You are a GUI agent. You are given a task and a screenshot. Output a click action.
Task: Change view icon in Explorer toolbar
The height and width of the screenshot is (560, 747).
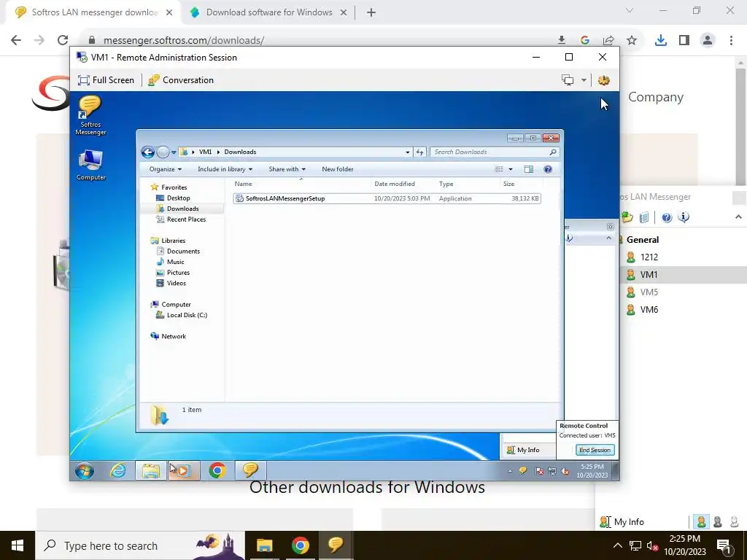click(x=499, y=169)
